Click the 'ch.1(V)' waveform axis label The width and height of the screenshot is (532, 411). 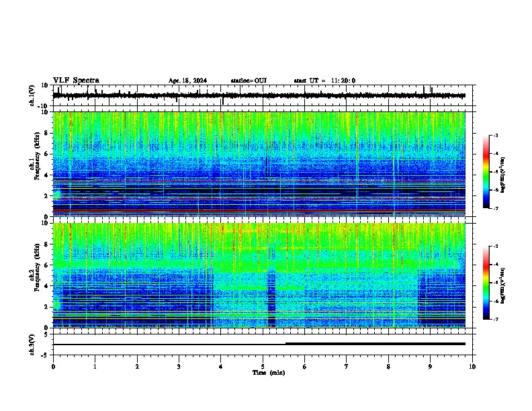point(32,95)
